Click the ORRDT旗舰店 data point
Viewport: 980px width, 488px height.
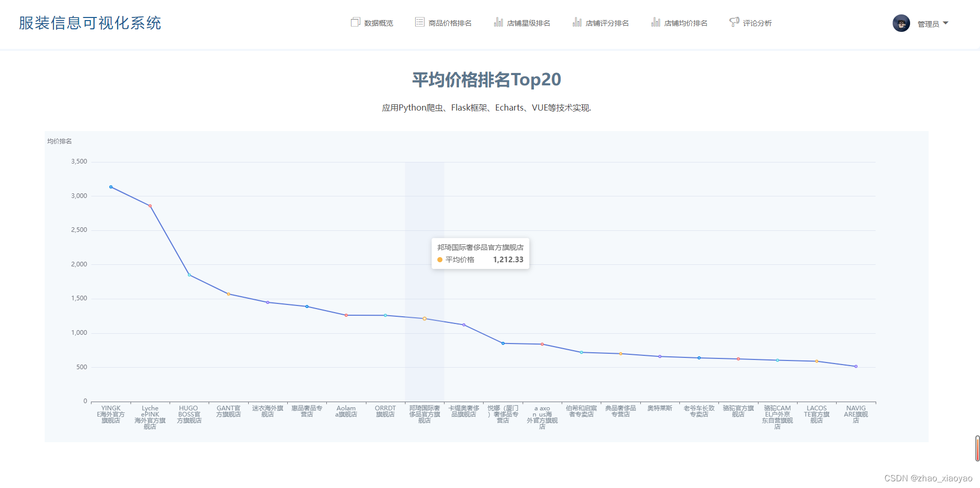(385, 315)
